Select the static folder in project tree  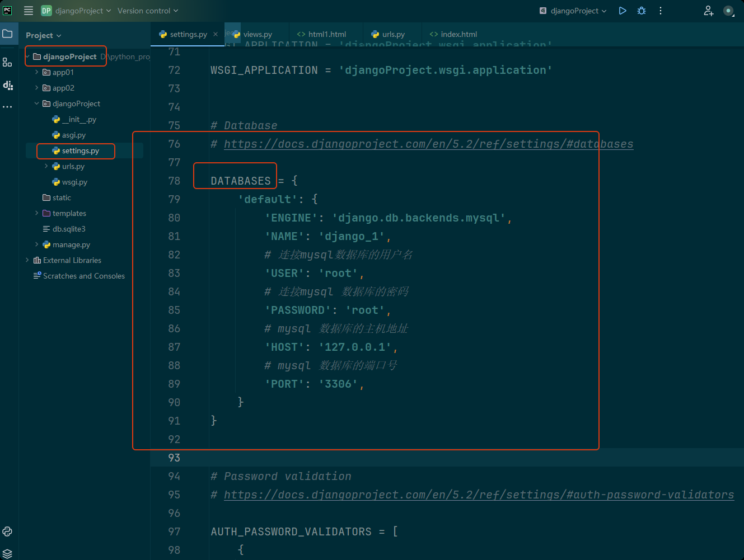(x=62, y=197)
